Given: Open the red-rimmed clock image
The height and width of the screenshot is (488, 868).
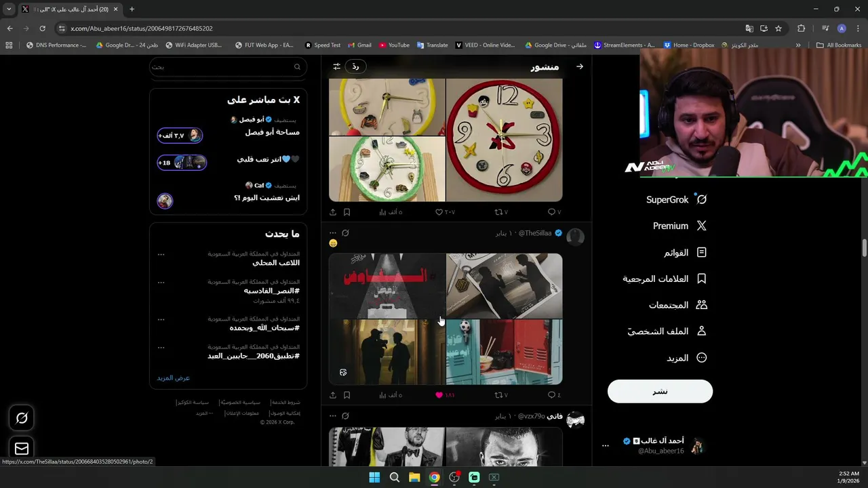Looking at the screenshot, I should click(504, 140).
